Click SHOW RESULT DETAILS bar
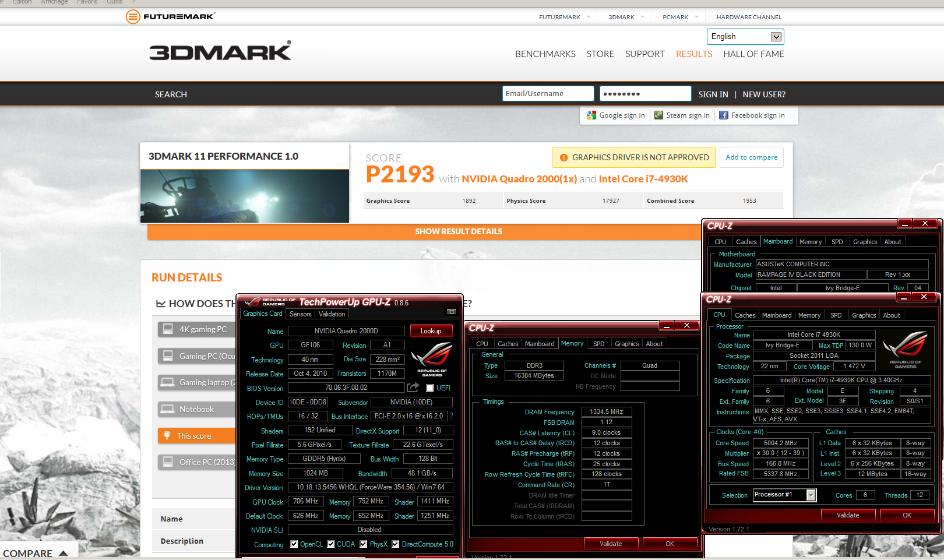 tap(425, 231)
